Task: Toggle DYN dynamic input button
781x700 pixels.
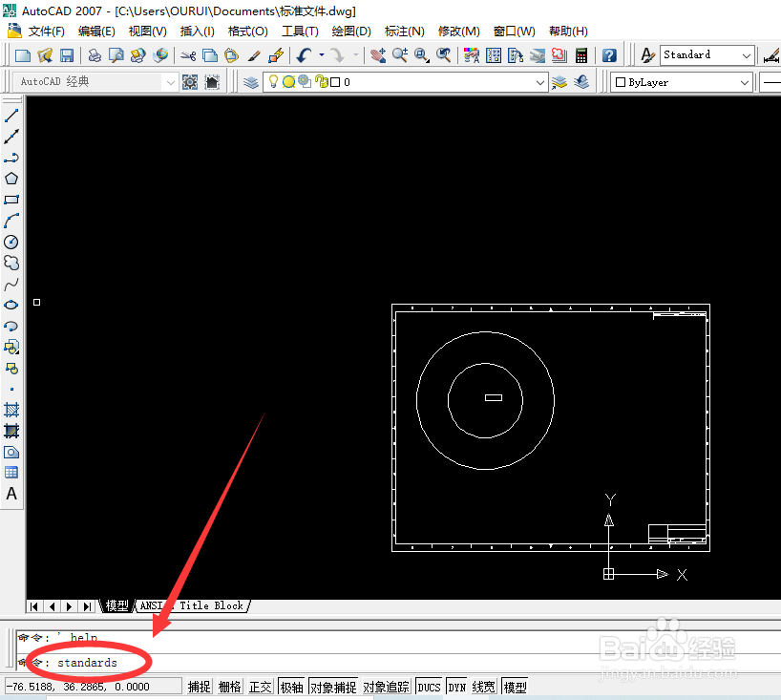Action: (x=456, y=687)
